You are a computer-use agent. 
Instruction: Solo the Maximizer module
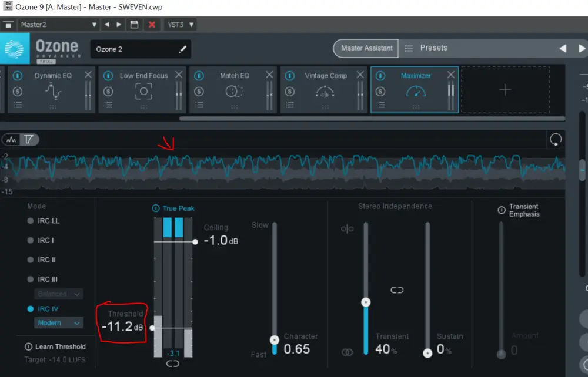(x=380, y=92)
